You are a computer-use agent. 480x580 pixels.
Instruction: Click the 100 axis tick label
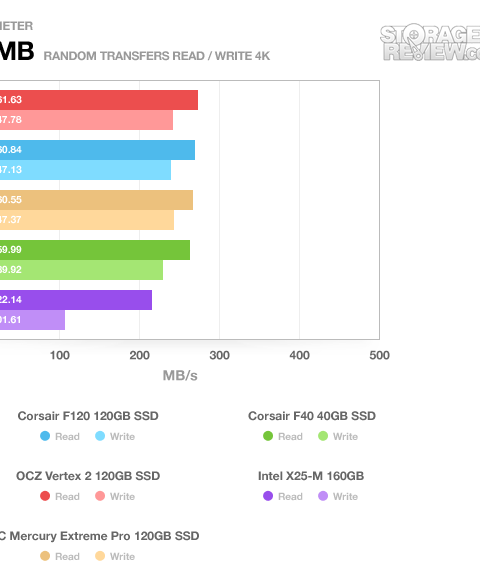click(60, 355)
